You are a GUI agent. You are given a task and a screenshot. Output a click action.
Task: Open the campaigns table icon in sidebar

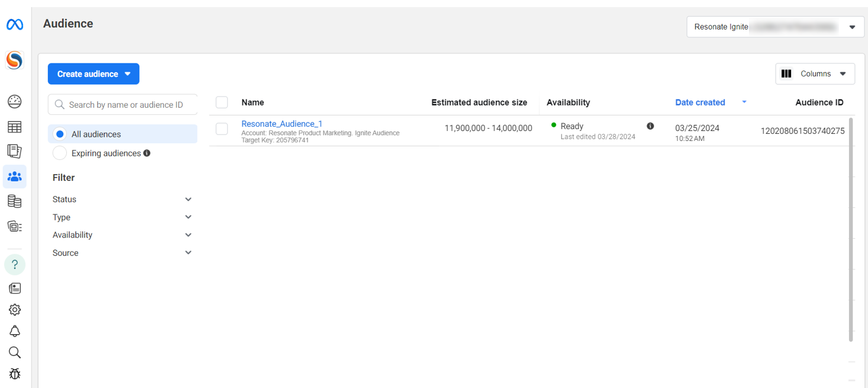click(15, 127)
